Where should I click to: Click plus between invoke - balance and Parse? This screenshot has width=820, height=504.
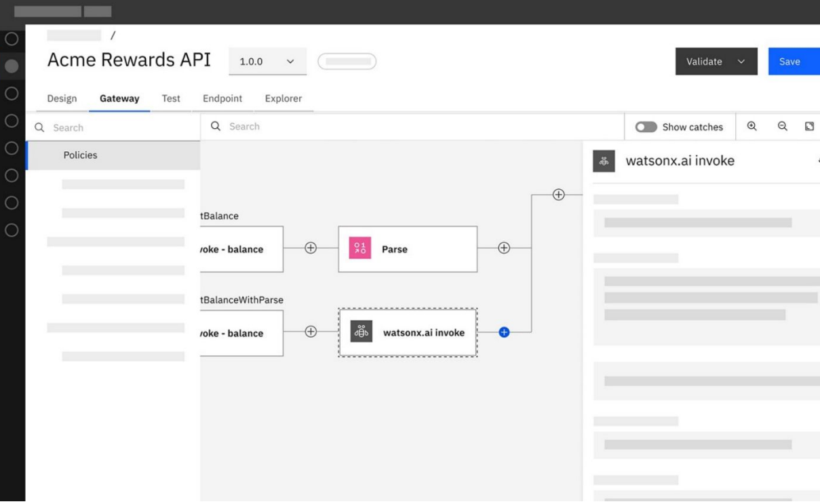[x=311, y=248]
